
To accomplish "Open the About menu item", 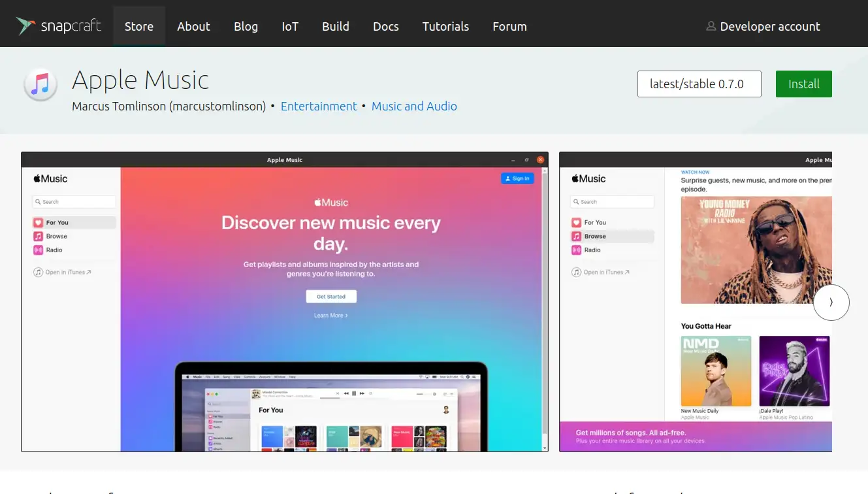I will (x=194, y=26).
